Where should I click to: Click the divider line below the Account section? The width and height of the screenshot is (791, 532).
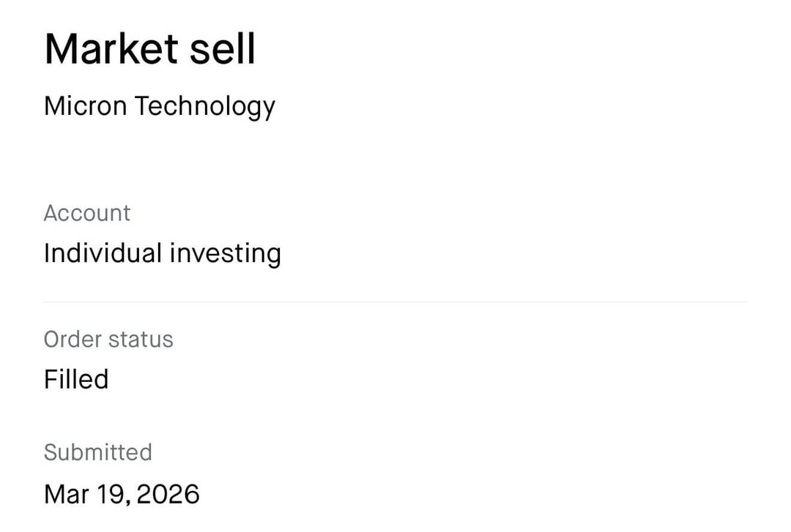pyautogui.click(x=395, y=301)
